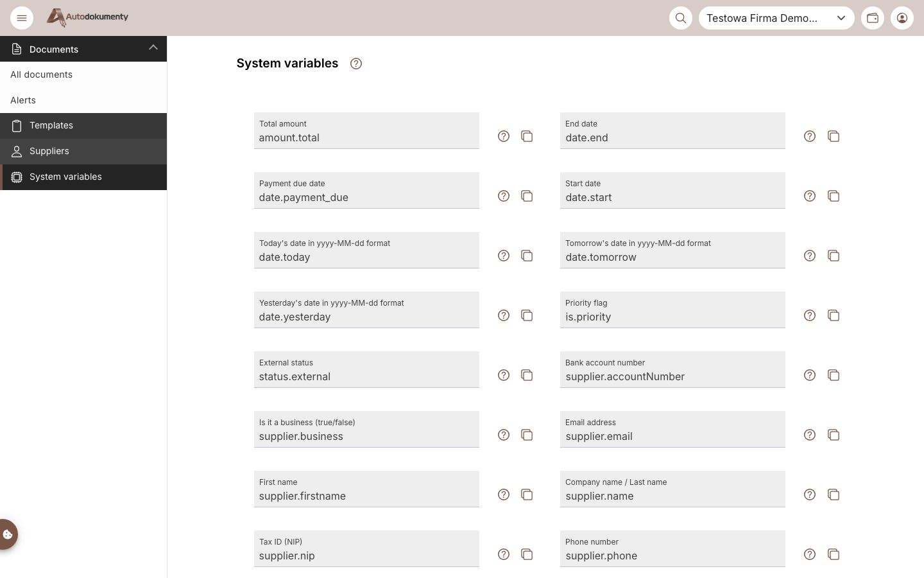Open the cookie settings button

click(8, 534)
